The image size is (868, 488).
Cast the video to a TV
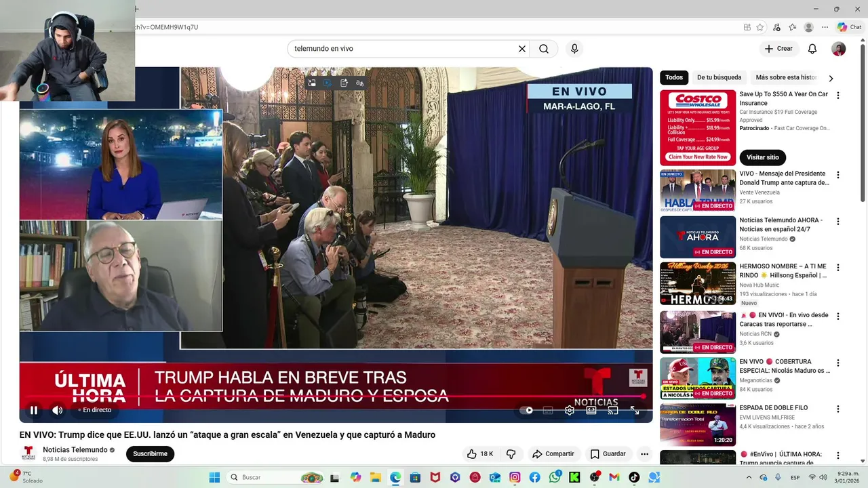pyautogui.click(x=612, y=410)
